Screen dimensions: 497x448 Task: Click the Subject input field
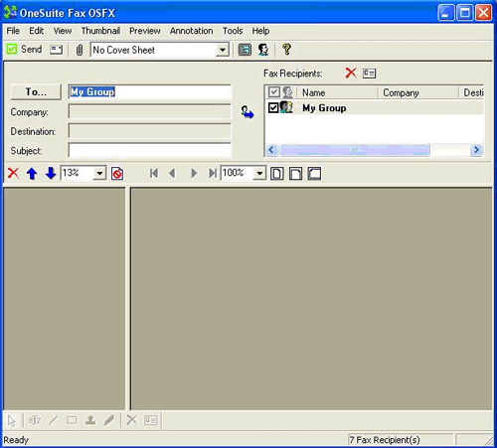click(x=149, y=150)
